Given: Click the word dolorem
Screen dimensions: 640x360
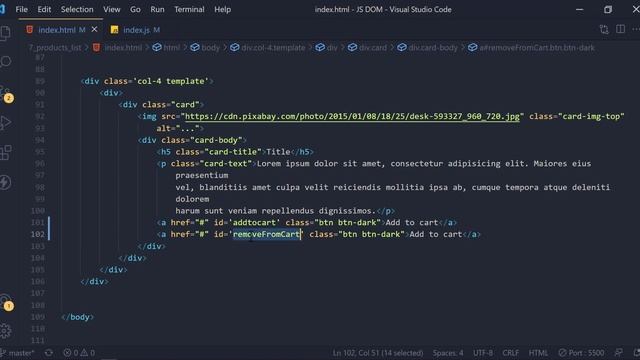Looking at the screenshot, I should click(192, 199).
